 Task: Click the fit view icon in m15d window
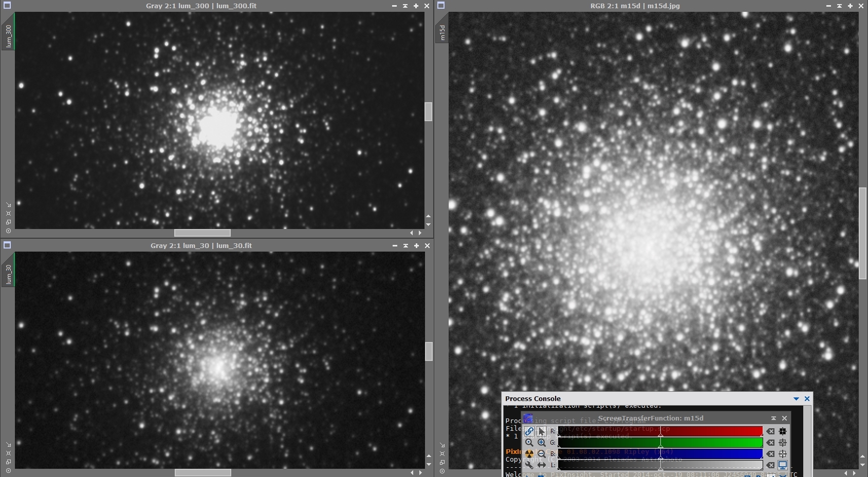tap(442, 453)
